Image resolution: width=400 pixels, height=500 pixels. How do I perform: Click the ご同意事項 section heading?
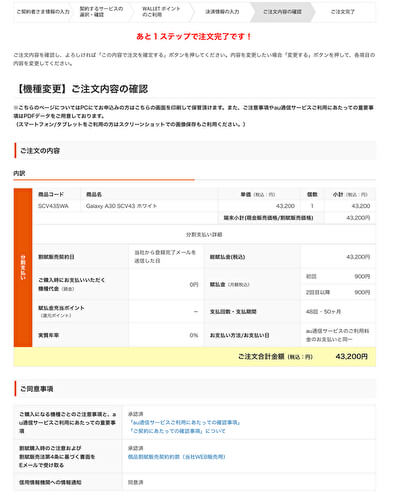pyautogui.click(x=37, y=389)
